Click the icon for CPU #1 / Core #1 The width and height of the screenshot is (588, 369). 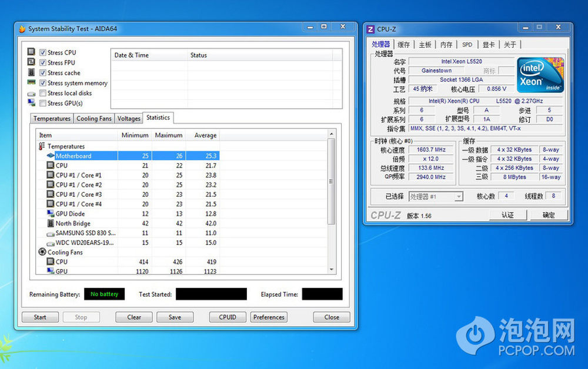click(x=50, y=175)
